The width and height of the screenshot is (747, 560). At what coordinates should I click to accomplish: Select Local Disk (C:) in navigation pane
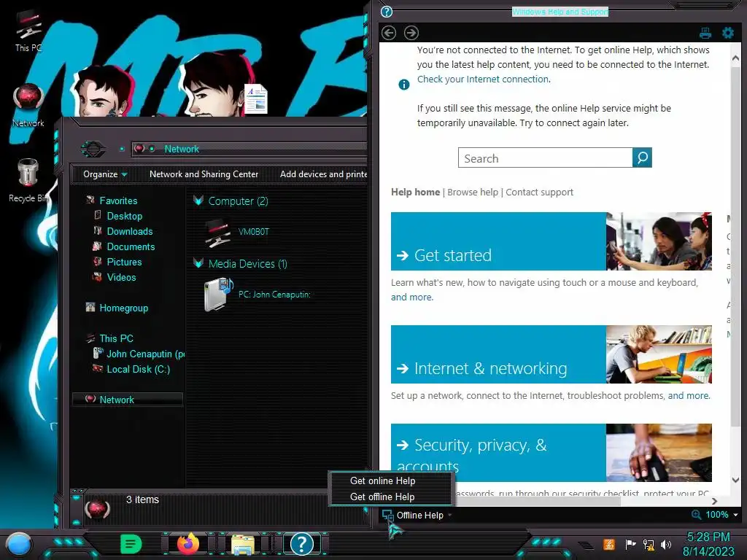coord(138,369)
